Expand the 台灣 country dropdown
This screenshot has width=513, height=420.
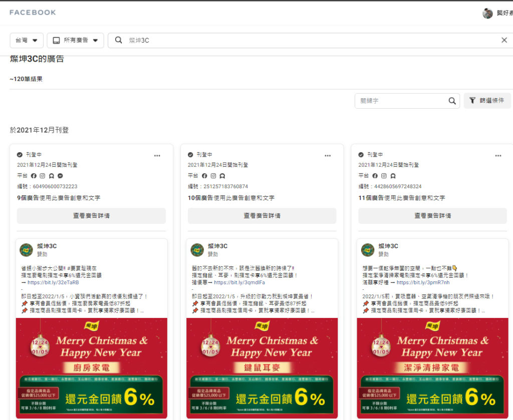[x=27, y=40]
